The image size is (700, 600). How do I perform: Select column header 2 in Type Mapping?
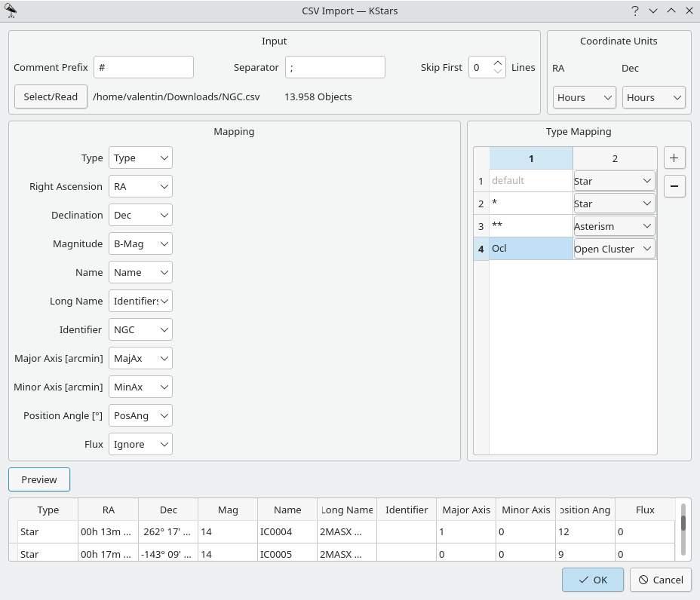(614, 158)
